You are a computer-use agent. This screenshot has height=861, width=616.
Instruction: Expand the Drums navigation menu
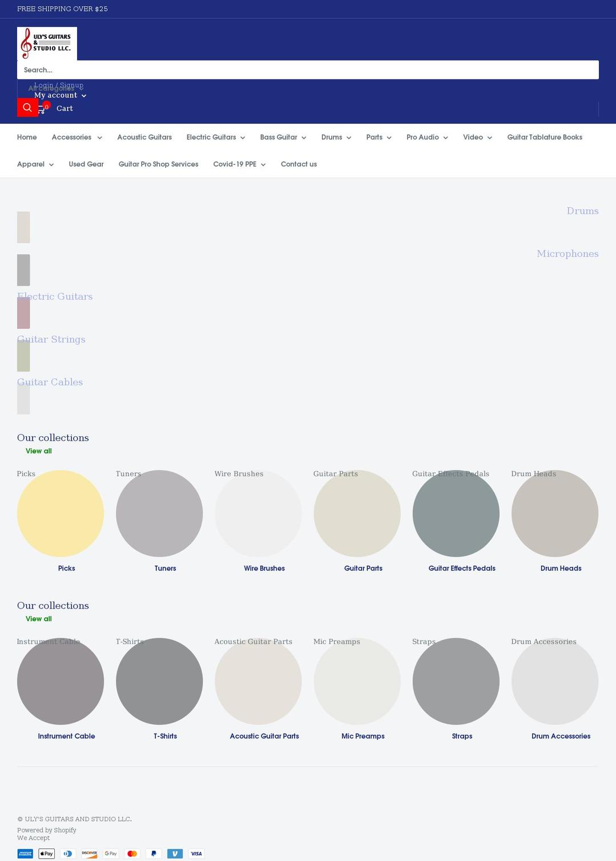(336, 137)
